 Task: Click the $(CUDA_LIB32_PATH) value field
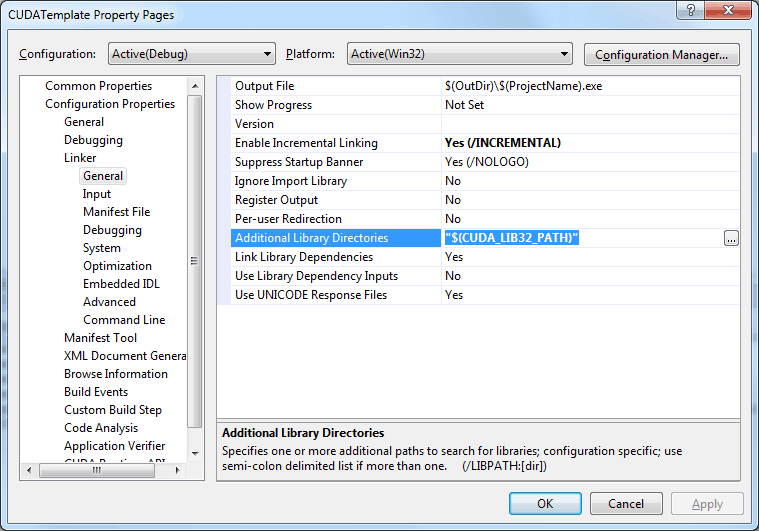pos(583,238)
